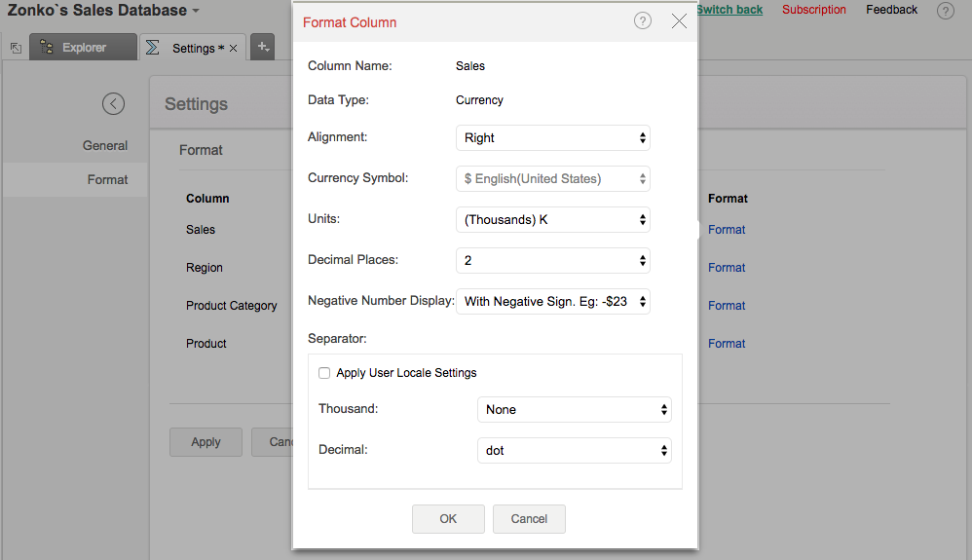This screenshot has width=972, height=560.
Task: Click OK in the Format Column dialog
Action: click(448, 519)
